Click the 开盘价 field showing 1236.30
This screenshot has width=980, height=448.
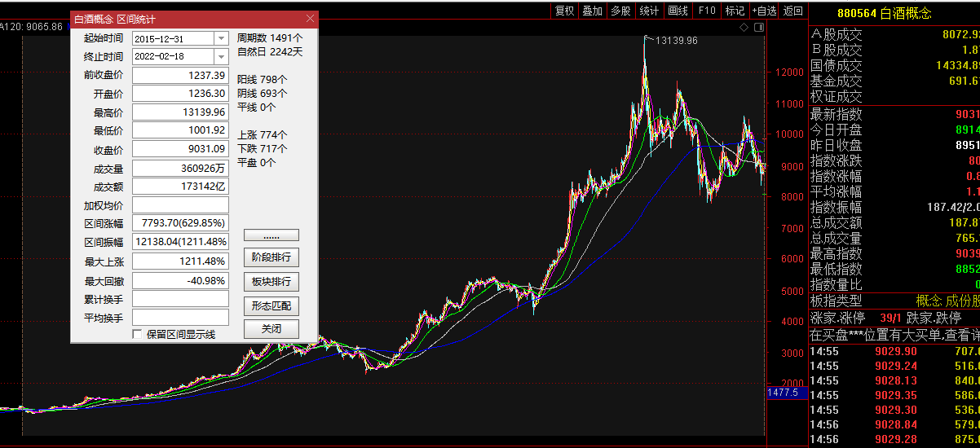[180, 94]
